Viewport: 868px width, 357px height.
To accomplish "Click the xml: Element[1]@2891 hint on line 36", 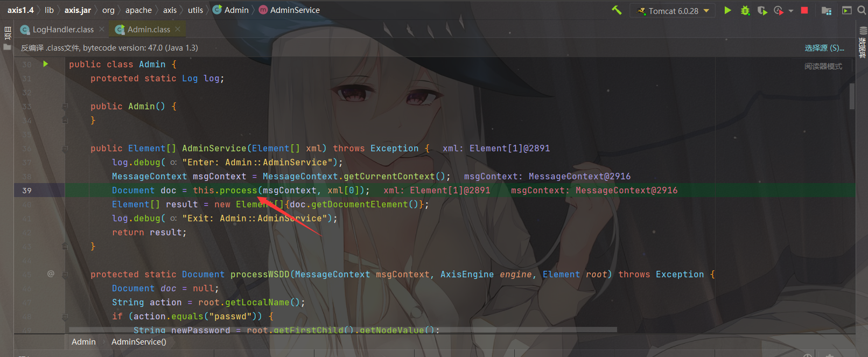I will click(496, 149).
